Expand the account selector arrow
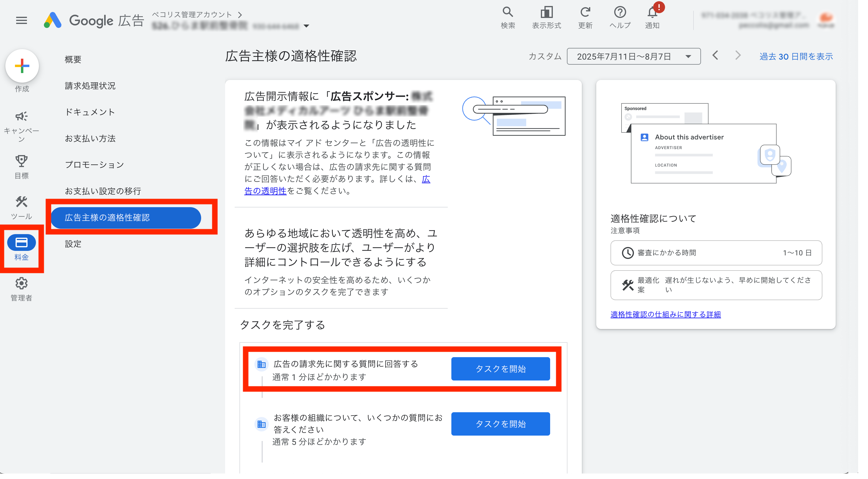This screenshot has width=868, height=479. pyautogui.click(x=306, y=26)
